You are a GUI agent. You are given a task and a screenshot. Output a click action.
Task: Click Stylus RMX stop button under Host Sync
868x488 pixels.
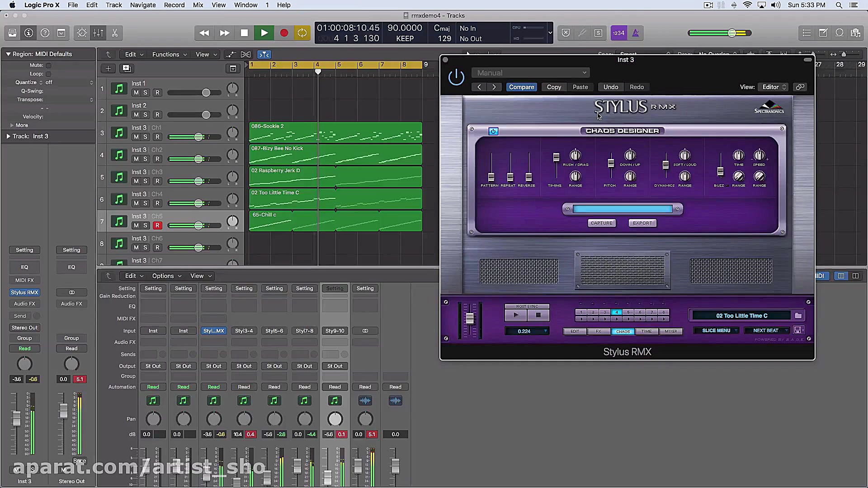pyautogui.click(x=538, y=315)
